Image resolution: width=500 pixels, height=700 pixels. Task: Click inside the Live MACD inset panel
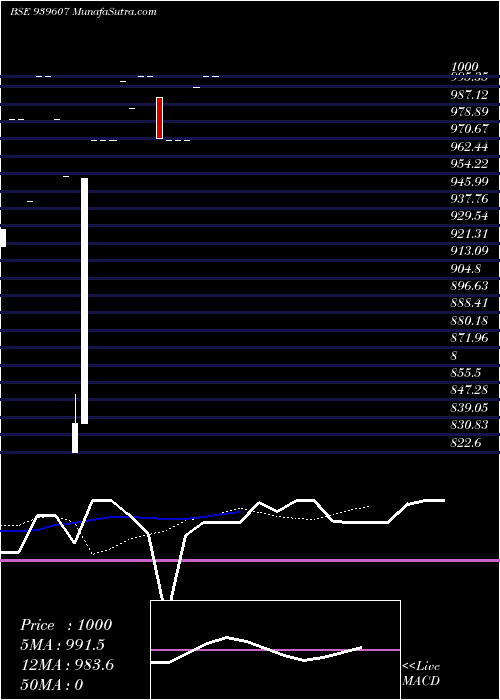tap(275, 650)
